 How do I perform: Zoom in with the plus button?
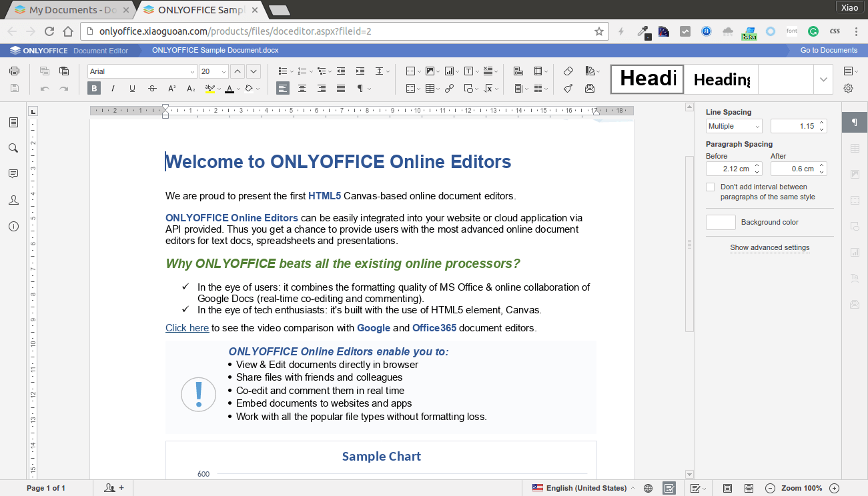834,488
